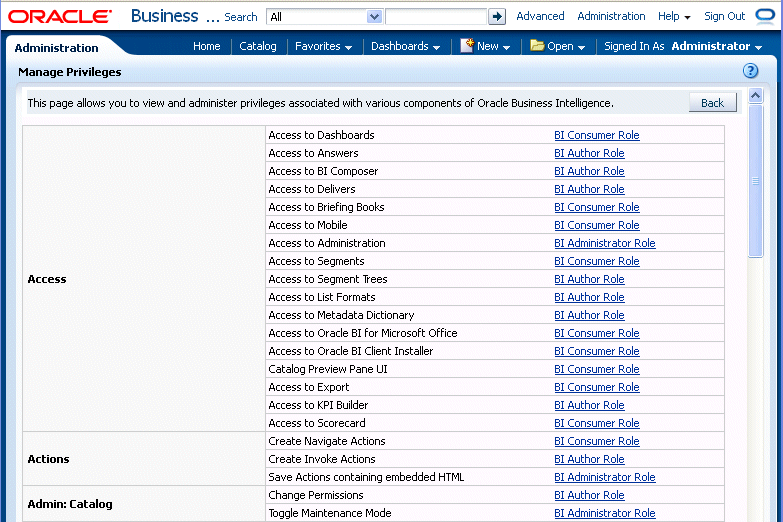Open the Favorites dropdown menu
The image size is (783, 522).
[323, 46]
